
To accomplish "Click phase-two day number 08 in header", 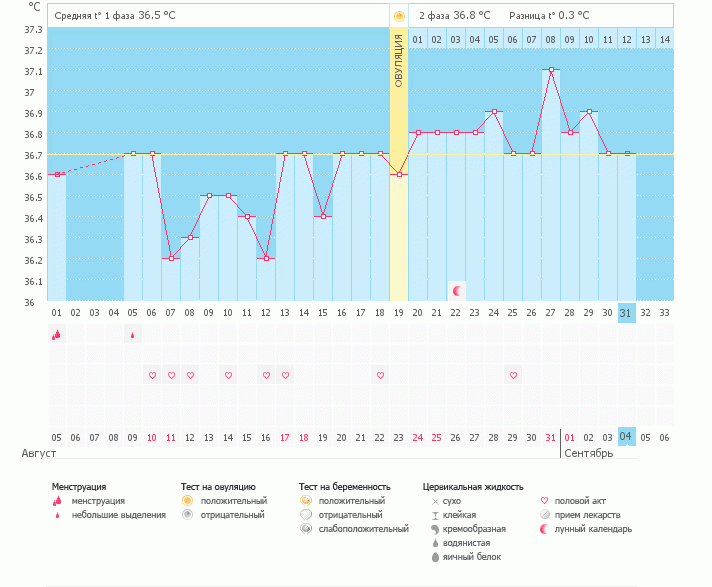I will 550,40.
